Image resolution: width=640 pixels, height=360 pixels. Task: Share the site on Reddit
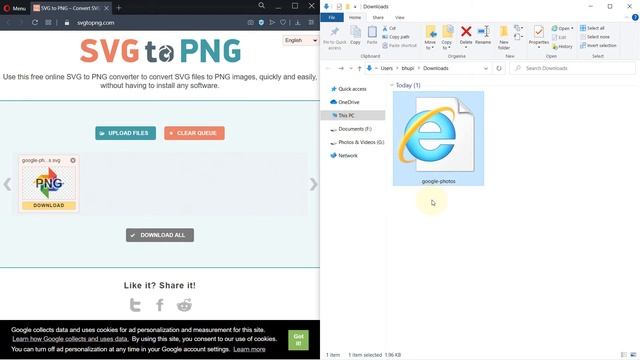[x=184, y=305]
